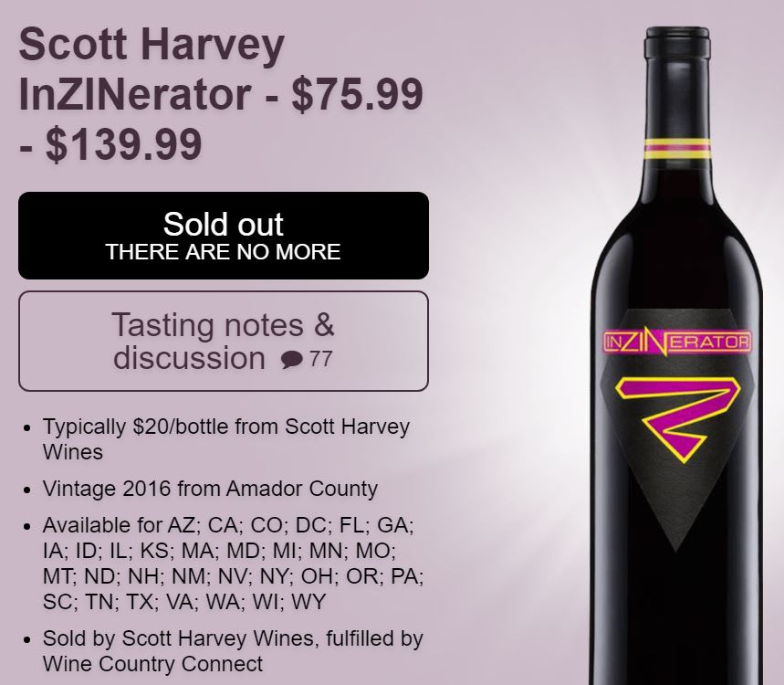
Task: Click the yellow-pink stripe band on bottle neck
Action: (x=677, y=148)
